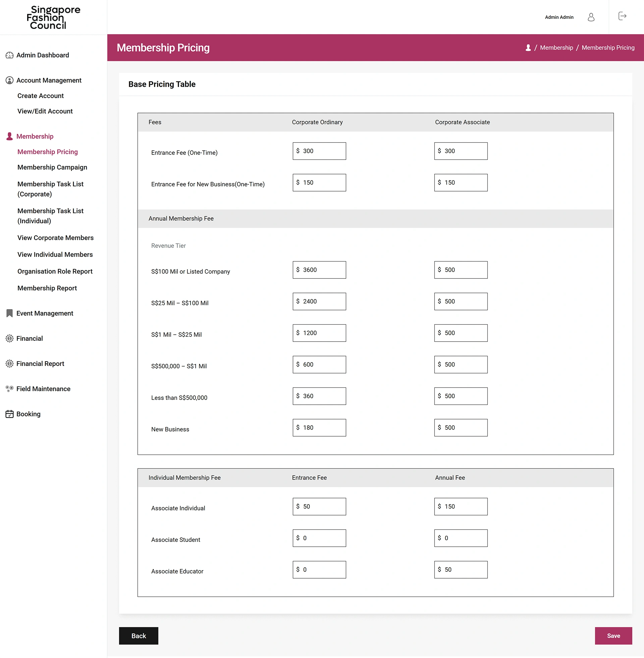Click the user profile icon in header
The height and width of the screenshot is (658, 644).
(591, 17)
